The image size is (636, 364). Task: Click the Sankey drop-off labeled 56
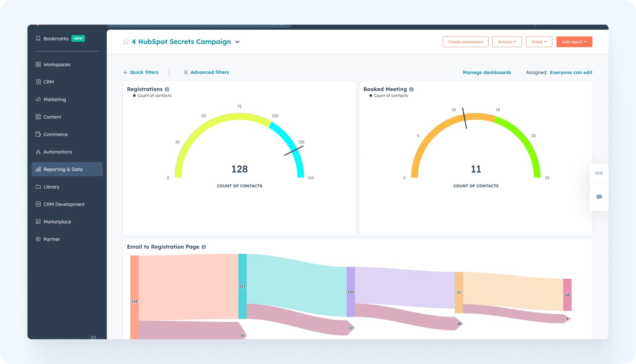(192, 330)
